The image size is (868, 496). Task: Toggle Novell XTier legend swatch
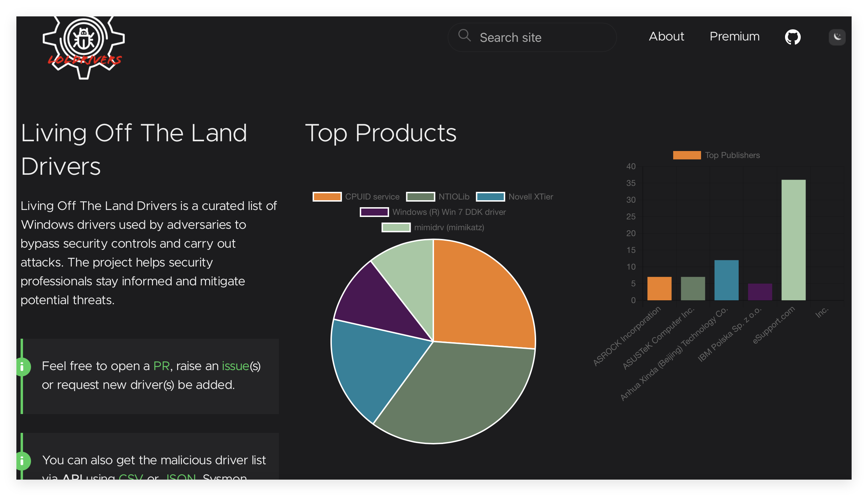tap(490, 197)
